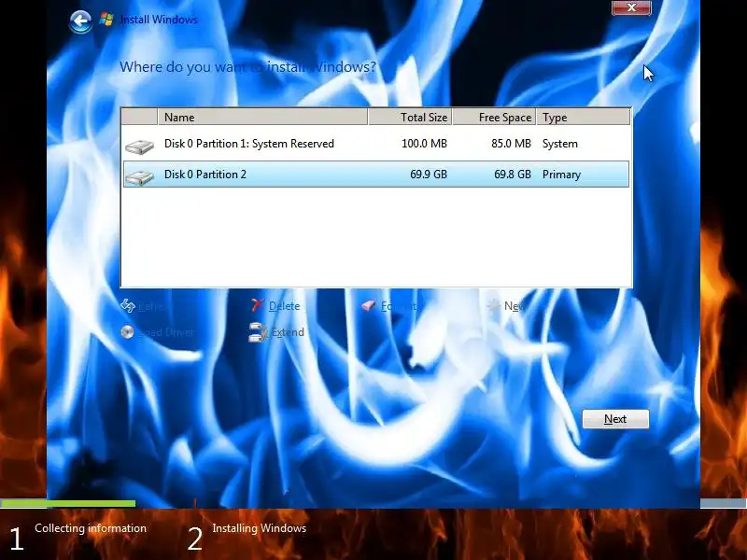Sort by the Type column header
Viewport: 747px width, 560px height.
[x=583, y=118]
